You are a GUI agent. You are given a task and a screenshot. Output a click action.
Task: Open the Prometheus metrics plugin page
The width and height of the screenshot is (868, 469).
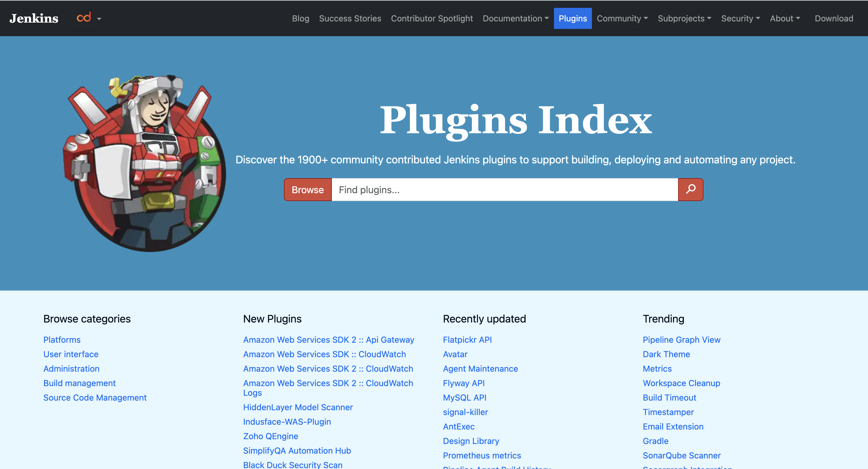pyautogui.click(x=482, y=455)
